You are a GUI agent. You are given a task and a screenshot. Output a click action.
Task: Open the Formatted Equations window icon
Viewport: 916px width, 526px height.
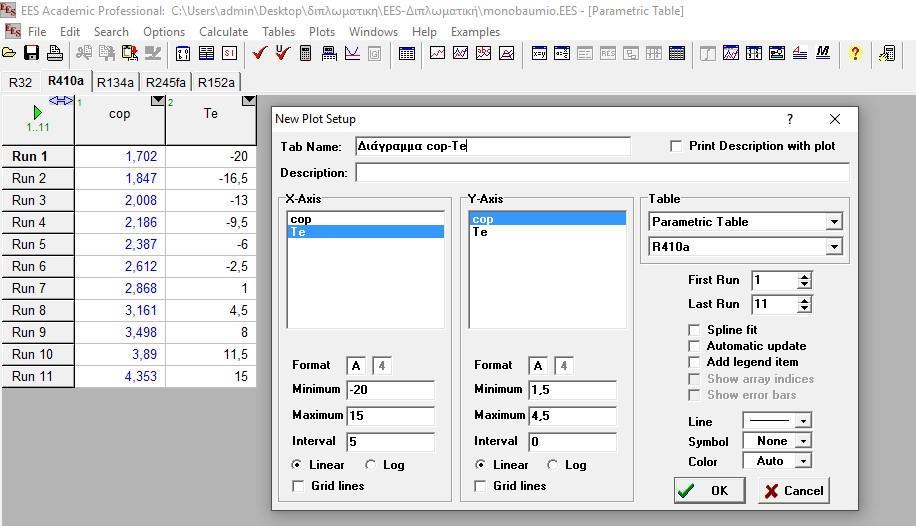562,54
